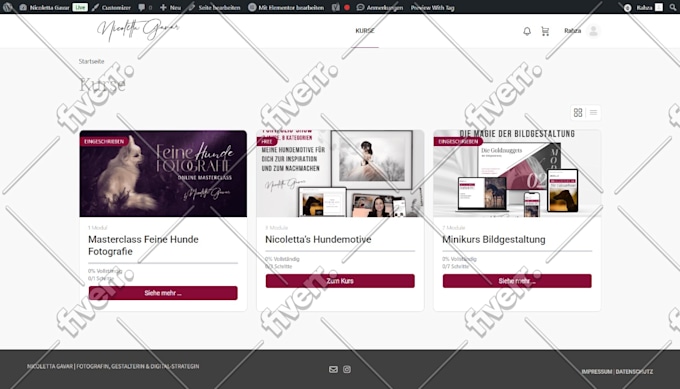The image size is (680, 389).
Task: Open the DATENSCHUTZ footer link
Action: click(634, 372)
